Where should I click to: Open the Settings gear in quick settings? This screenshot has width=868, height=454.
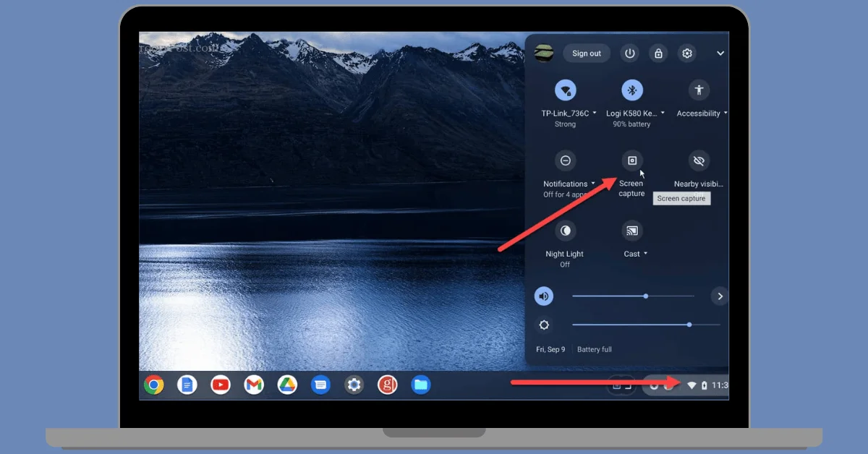686,53
